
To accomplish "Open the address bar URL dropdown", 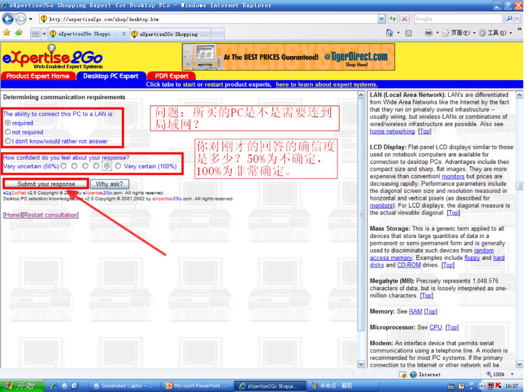I will [381, 19].
